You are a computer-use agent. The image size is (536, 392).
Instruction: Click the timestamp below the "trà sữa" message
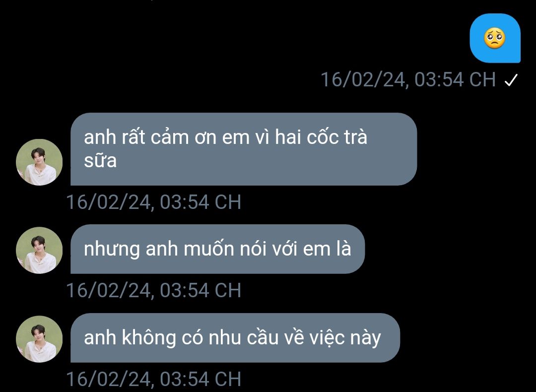[153, 202]
